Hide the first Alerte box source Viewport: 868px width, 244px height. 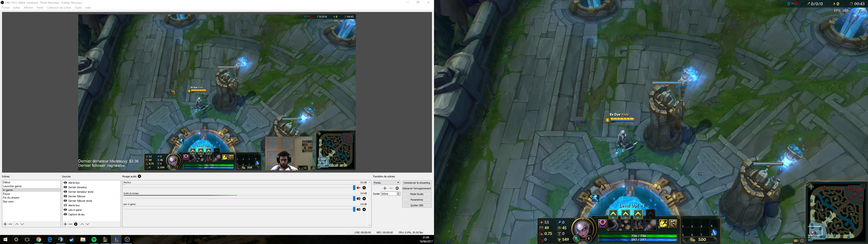coord(65,183)
